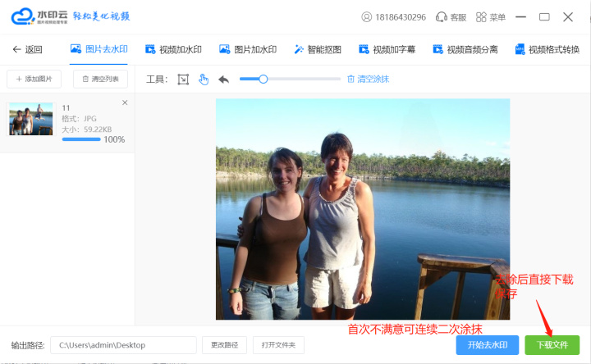The height and width of the screenshot is (364, 591).
Task: Select the hand smear tool
Action: 204,80
